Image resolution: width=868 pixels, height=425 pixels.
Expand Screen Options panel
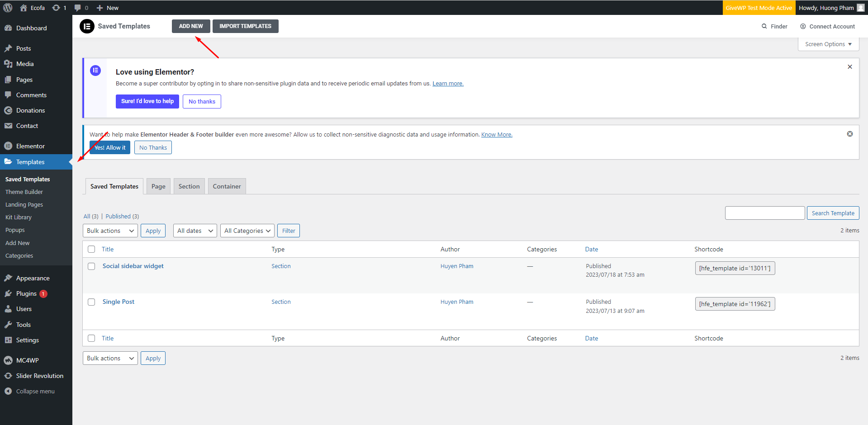(828, 44)
